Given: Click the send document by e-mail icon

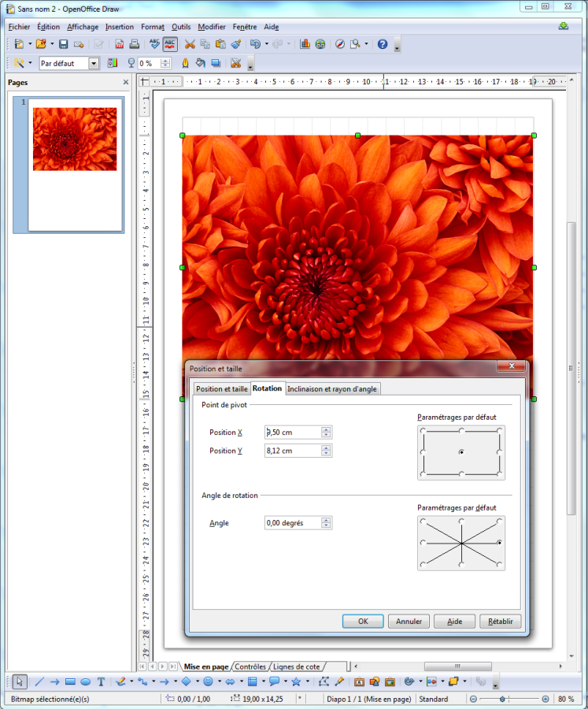Looking at the screenshot, I should (79, 44).
